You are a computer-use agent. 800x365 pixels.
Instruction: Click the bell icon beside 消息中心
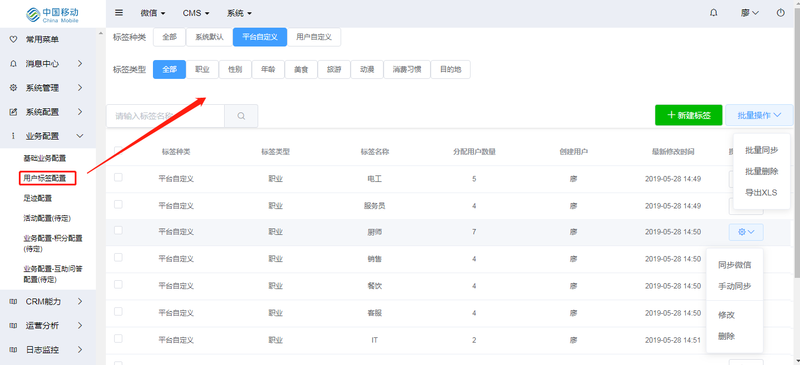[14, 64]
